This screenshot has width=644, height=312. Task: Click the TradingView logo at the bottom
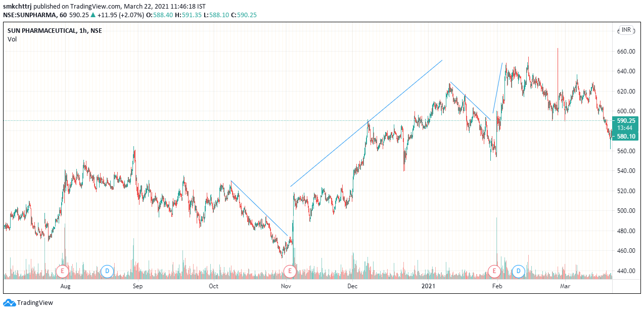[x=28, y=302]
